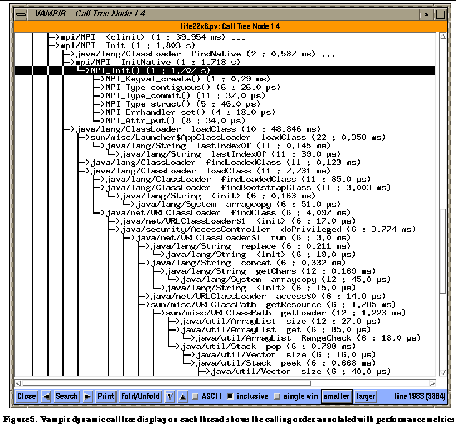The height and width of the screenshot is (442, 456).
Task: Select the highlighted MPI_Init() row
Action: tap(225, 70)
